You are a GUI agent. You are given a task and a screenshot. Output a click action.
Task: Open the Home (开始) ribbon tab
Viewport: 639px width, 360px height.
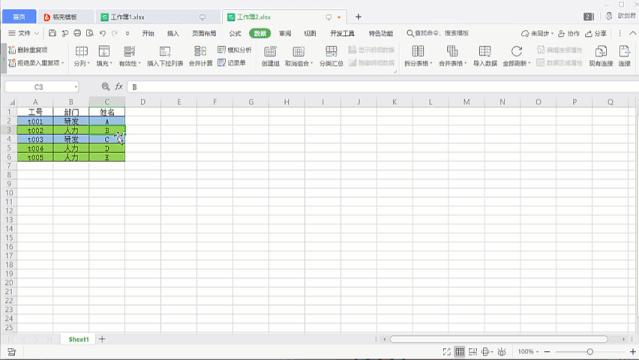point(148,33)
